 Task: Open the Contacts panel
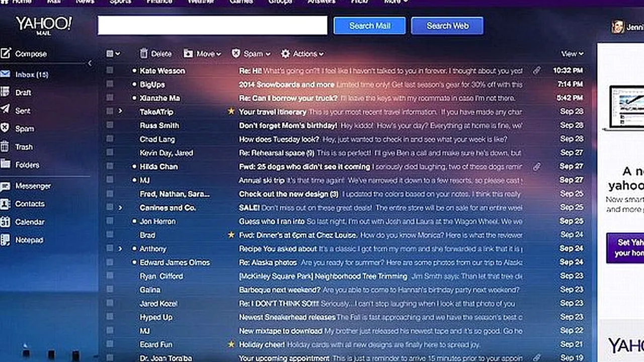click(x=30, y=204)
